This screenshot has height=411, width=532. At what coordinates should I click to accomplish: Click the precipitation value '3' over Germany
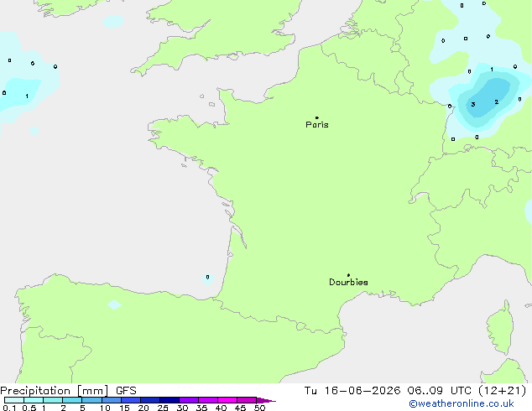pos(473,105)
